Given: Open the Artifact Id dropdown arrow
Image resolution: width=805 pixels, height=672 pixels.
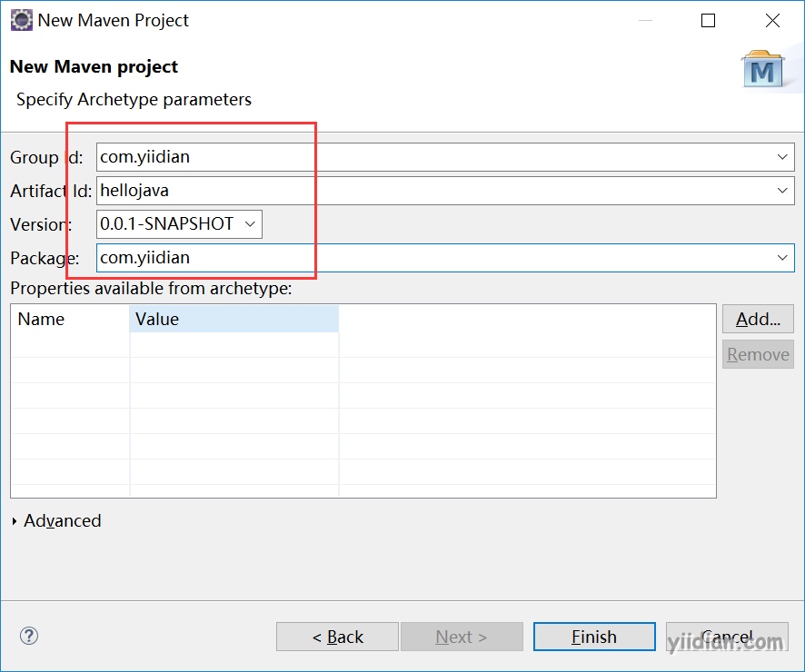Looking at the screenshot, I should pyautogui.click(x=782, y=191).
